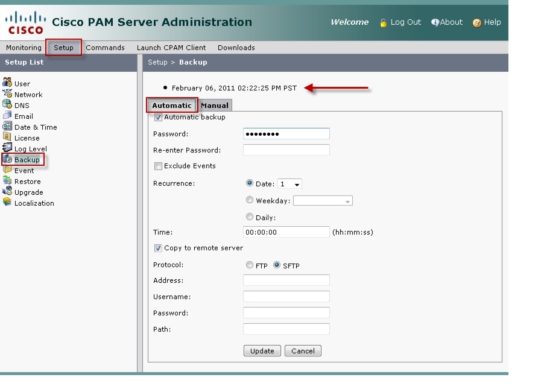
Task: Click the backup Password field
Action: click(286, 133)
